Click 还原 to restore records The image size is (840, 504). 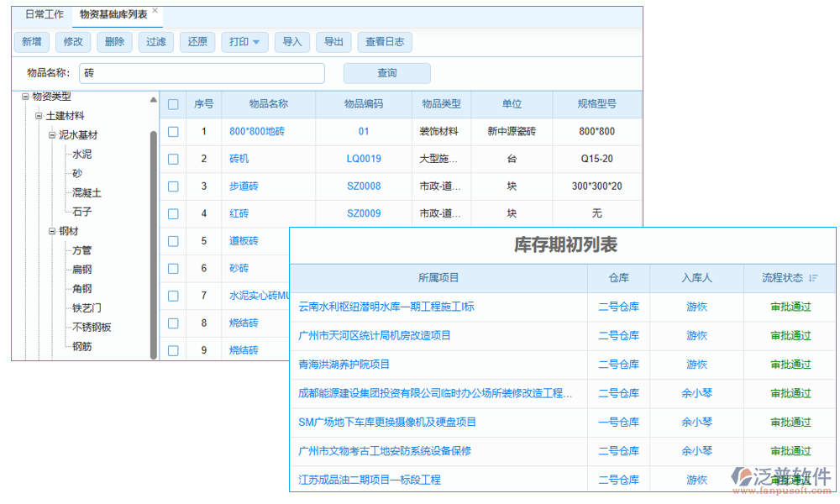point(197,41)
